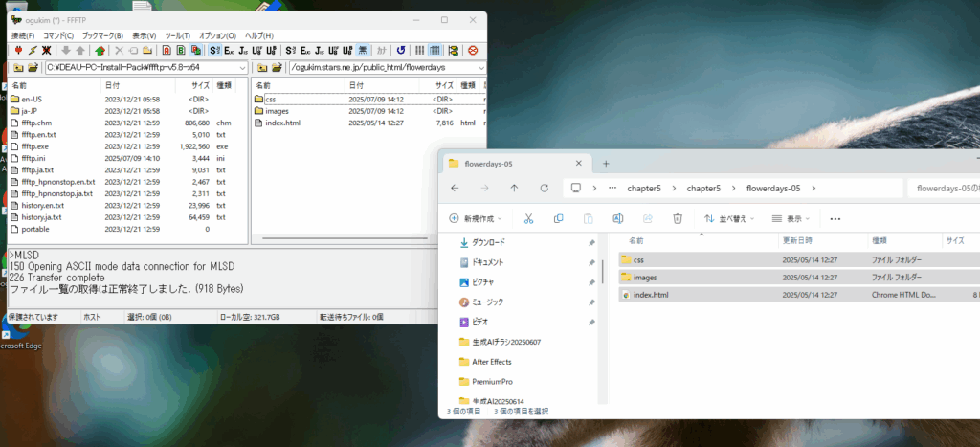This screenshot has height=447, width=980.
Task: Click the flowerdays-05 search field
Action: point(943,188)
